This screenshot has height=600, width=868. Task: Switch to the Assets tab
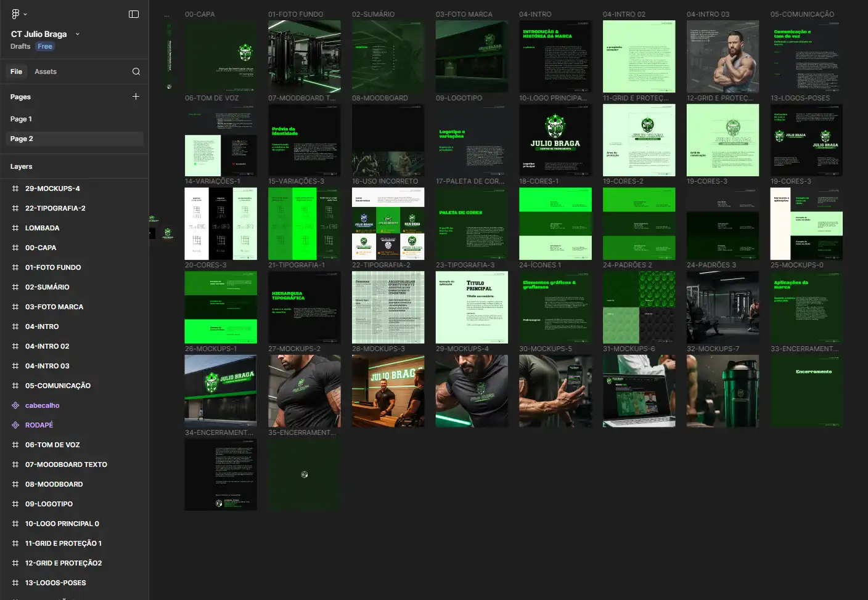(46, 71)
